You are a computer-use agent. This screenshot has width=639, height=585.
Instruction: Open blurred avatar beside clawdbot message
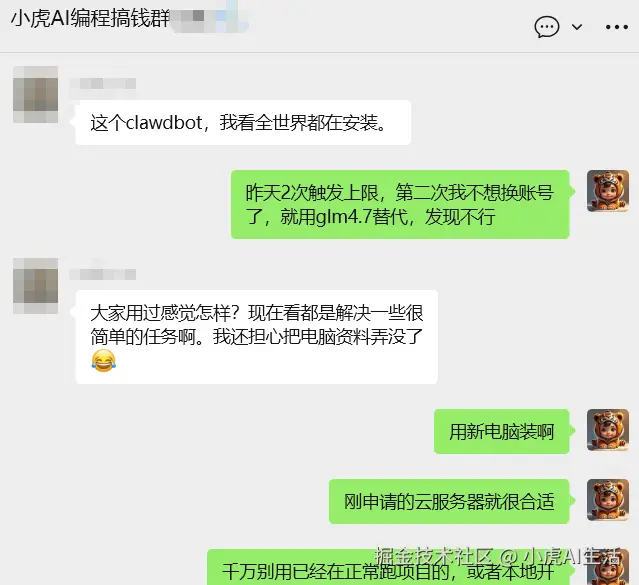(x=35, y=94)
